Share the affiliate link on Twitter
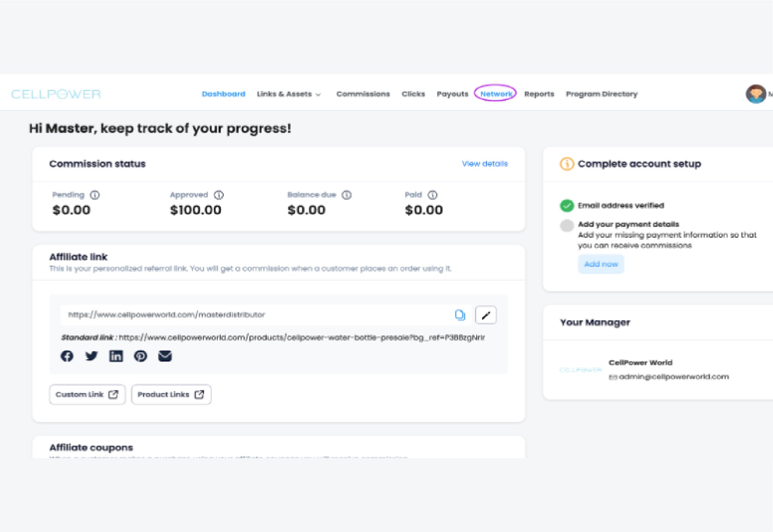 (91, 356)
